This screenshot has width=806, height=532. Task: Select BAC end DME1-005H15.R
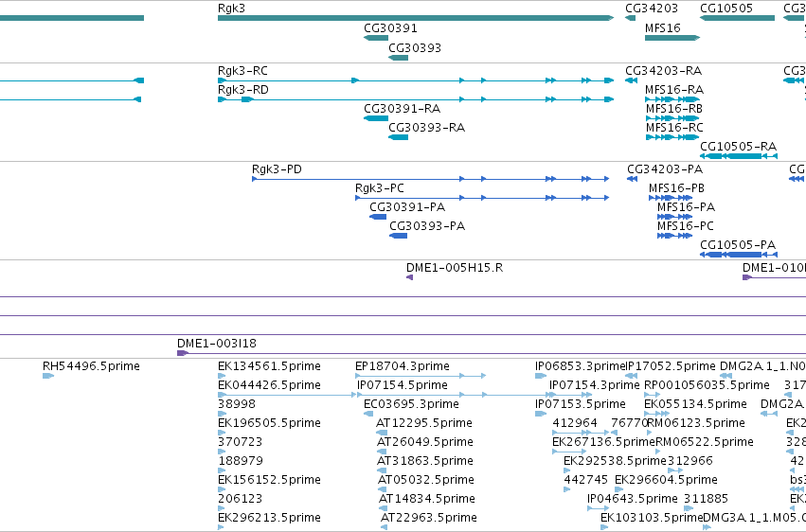pos(410,277)
